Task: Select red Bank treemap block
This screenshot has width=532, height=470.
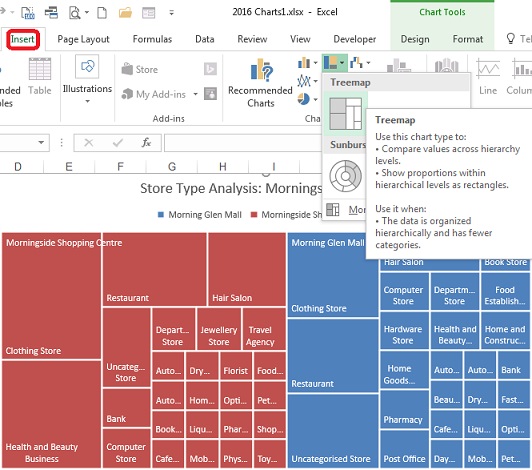Action: coord(127,408)
